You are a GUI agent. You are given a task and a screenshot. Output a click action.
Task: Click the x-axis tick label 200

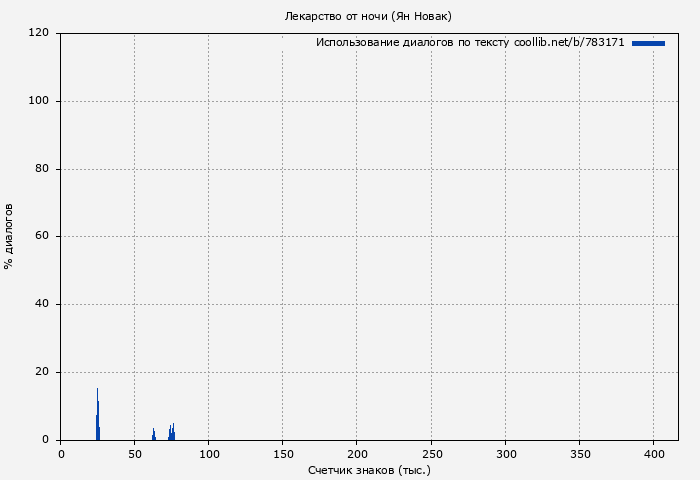pyautogui.click(x=356, y=454)
